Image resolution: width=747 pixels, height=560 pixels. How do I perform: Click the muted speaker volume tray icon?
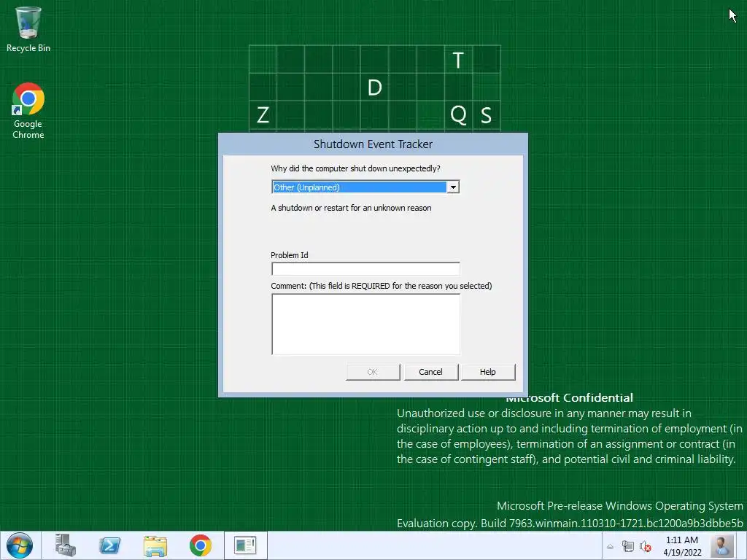tap(645, 546)
